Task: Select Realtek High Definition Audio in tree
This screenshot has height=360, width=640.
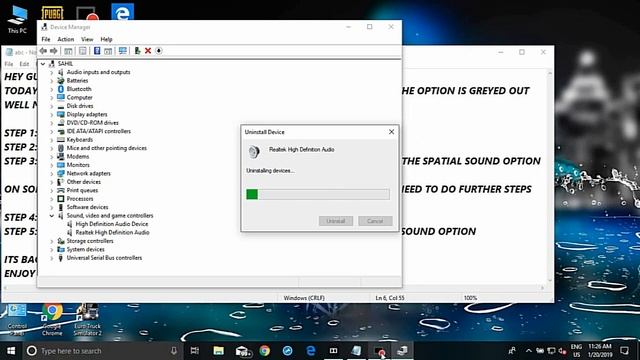Action: coord(112,232)
